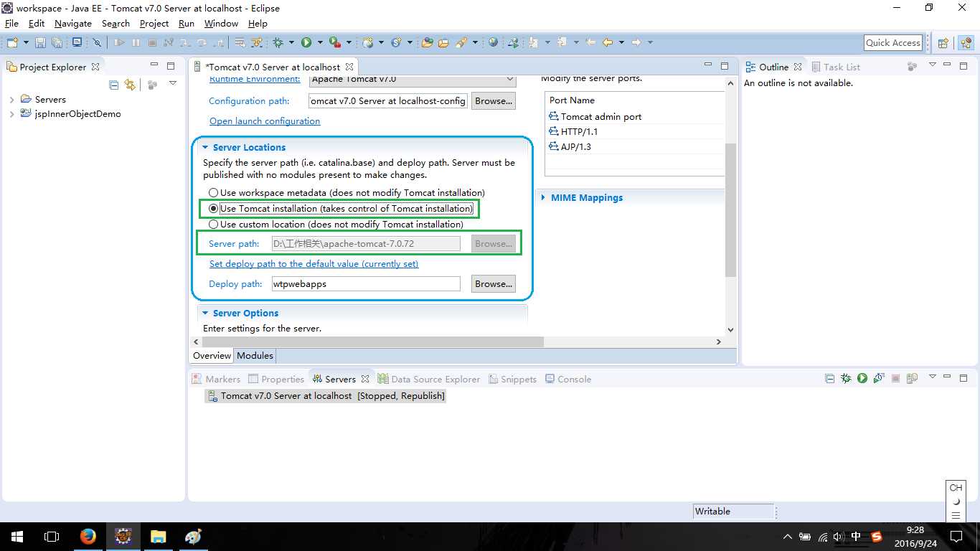Click the Back navigation yellow arrow icon
Screen dimensions: 980x551
point(608,43)
